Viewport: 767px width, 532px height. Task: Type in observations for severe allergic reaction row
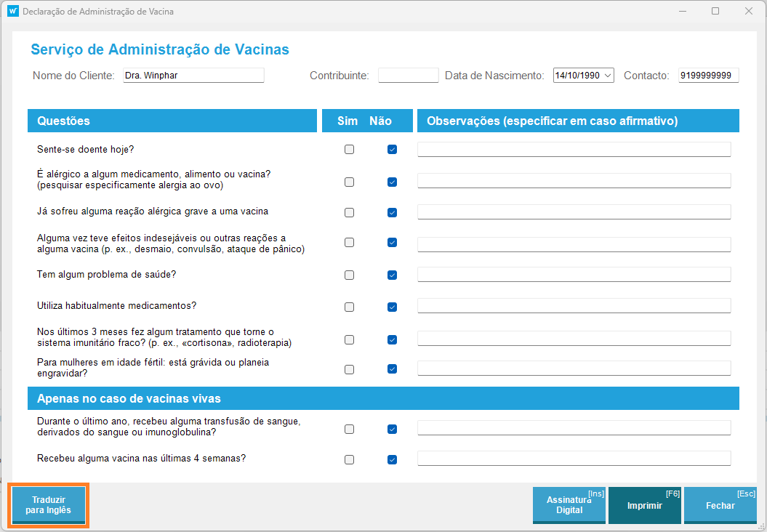coord(574,212)
